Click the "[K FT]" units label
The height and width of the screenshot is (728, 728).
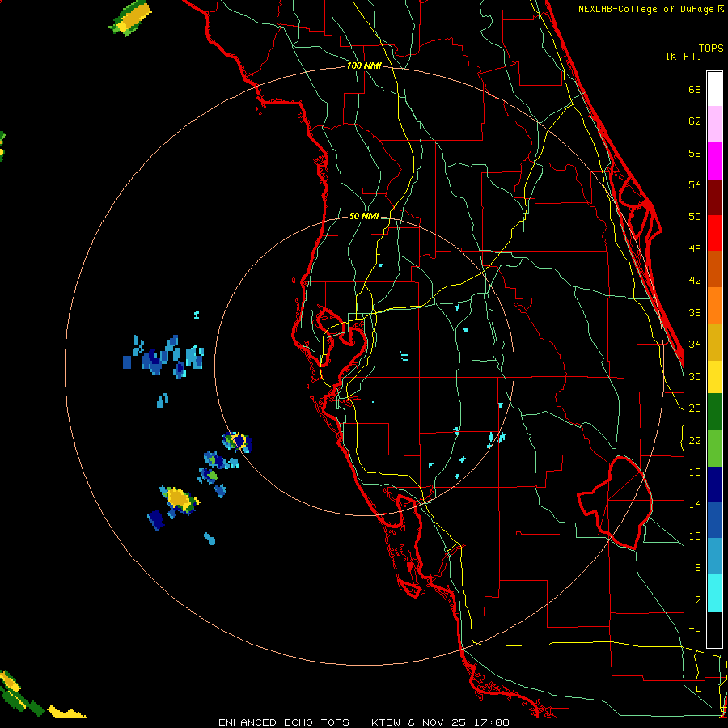(684, 57)
